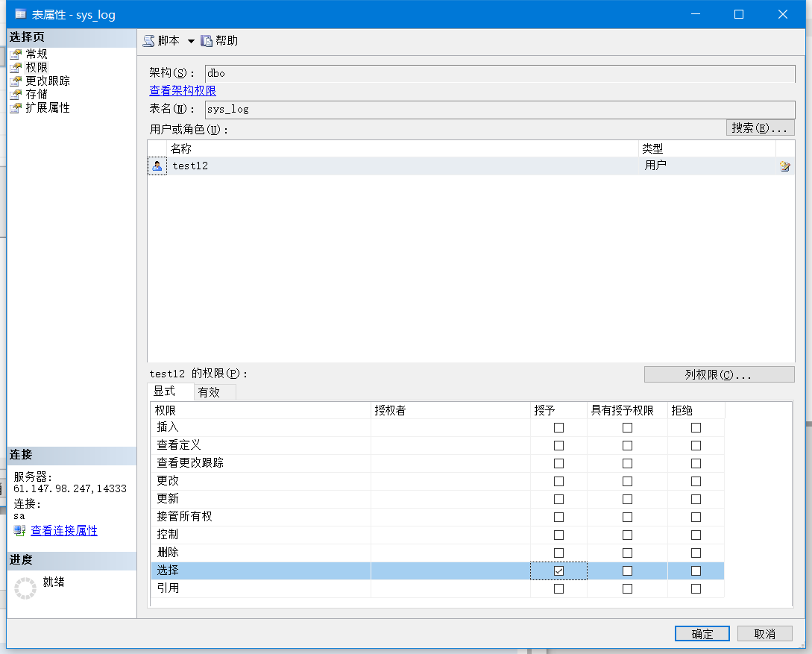This screenshot has width=812, height=654.
Task: Select the test12 user row
Action: tap(470, 166)
